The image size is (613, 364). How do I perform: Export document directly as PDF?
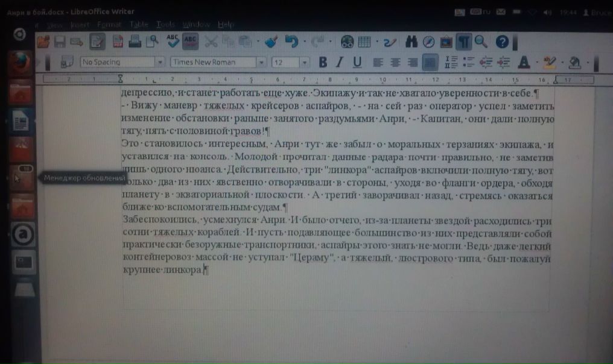click(x=118, y=42)
